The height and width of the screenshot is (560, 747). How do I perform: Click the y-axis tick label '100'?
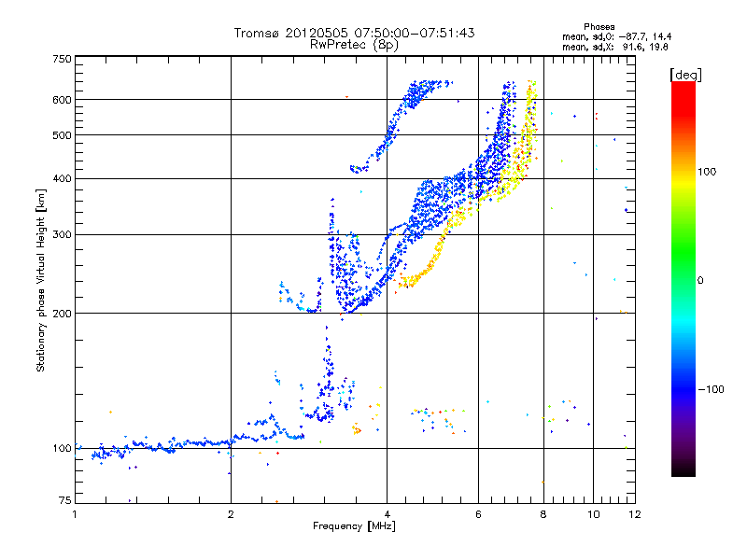[62, 449]
